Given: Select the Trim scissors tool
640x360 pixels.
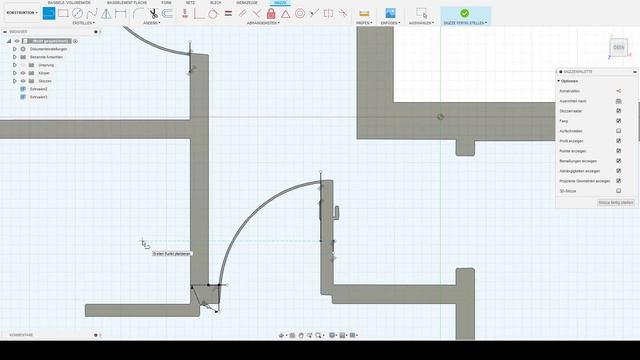Looking at the screenshot, I should point(153,13).
